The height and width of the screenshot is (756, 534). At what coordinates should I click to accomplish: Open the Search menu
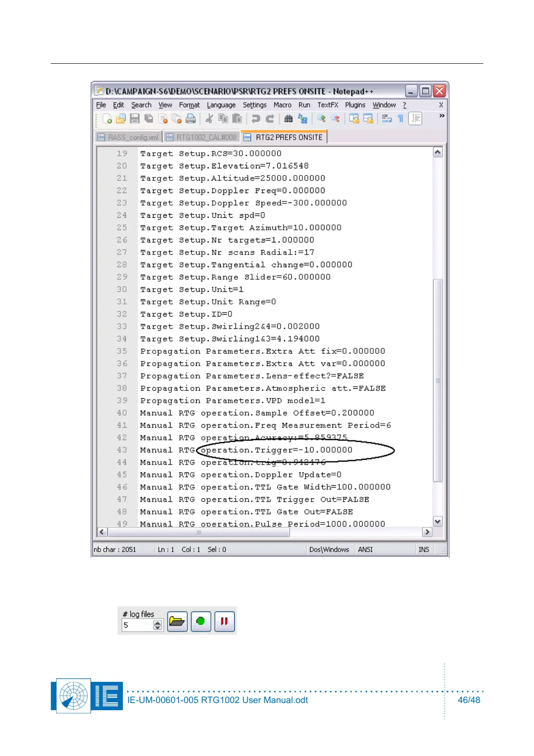tap(141, 105)
